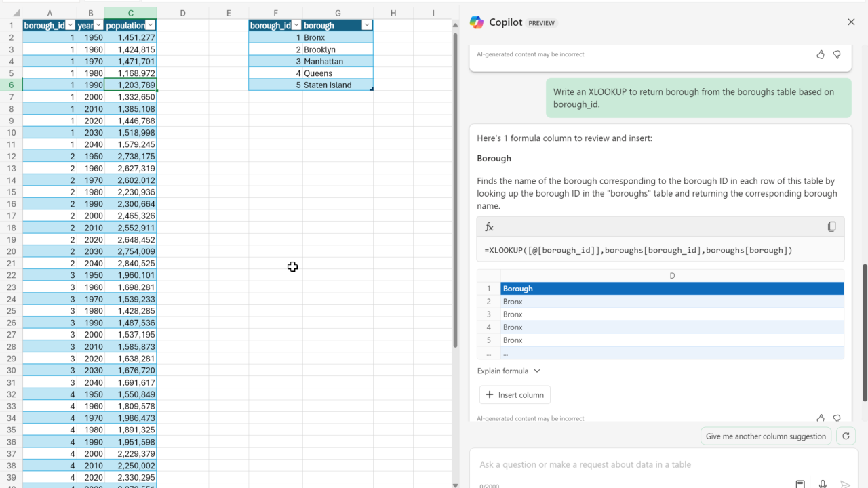Open borough_id filter in column A
Screen dimensions: 868x488
point(70,25)
